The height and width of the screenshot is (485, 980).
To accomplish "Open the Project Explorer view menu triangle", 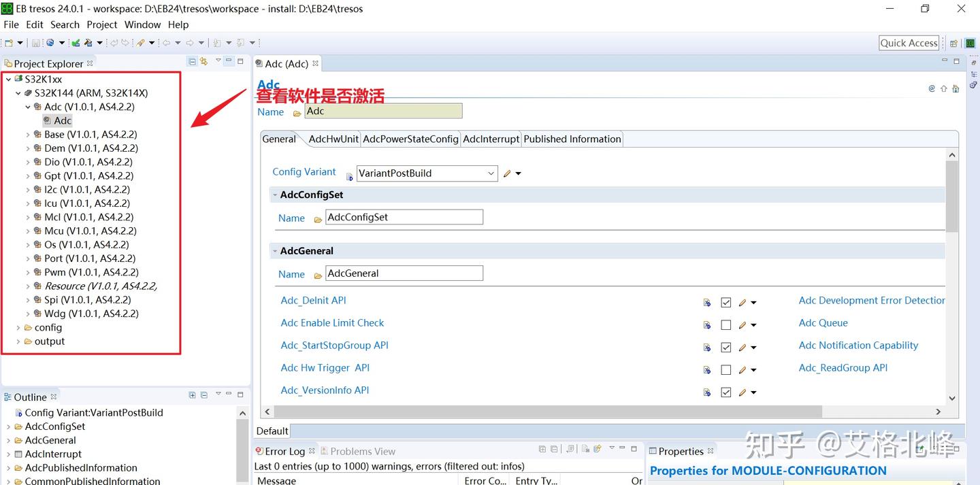I will coord(218,61).
